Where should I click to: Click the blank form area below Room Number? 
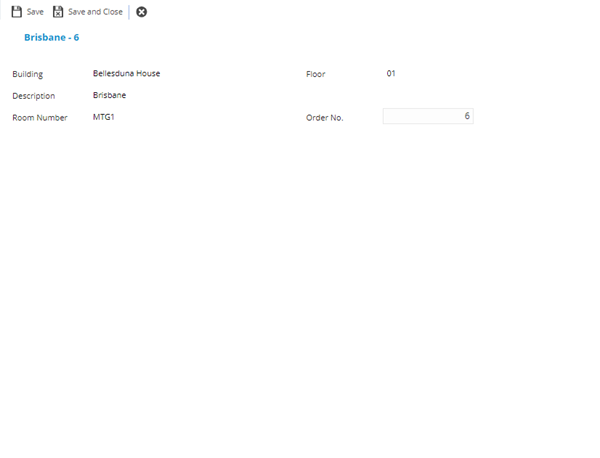(x=150, y=250)
